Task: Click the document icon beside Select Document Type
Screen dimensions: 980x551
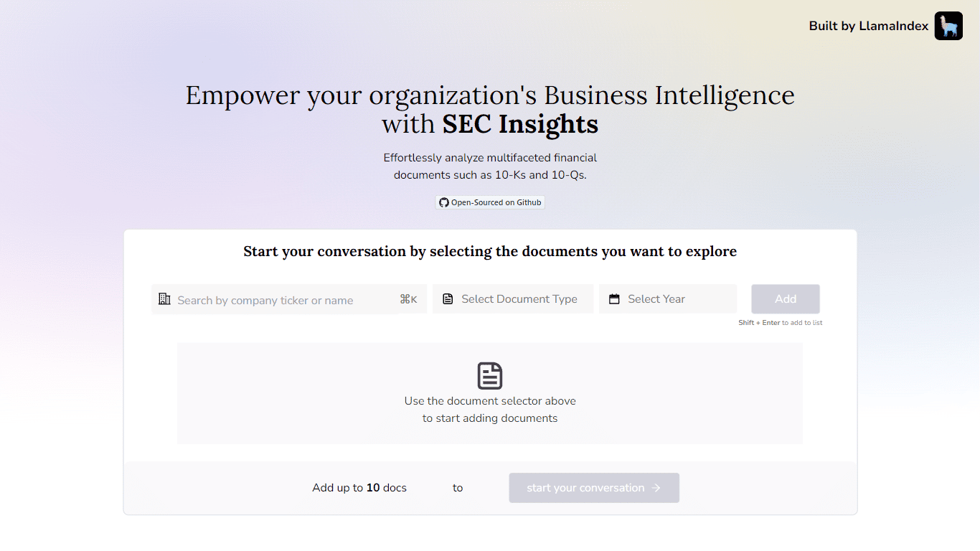Action: pos(448,299)
